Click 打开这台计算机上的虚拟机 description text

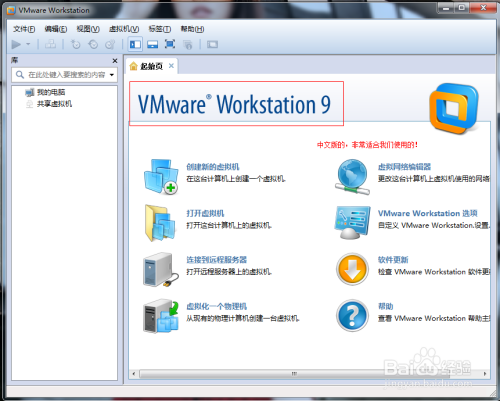click(x=229, y=226)
